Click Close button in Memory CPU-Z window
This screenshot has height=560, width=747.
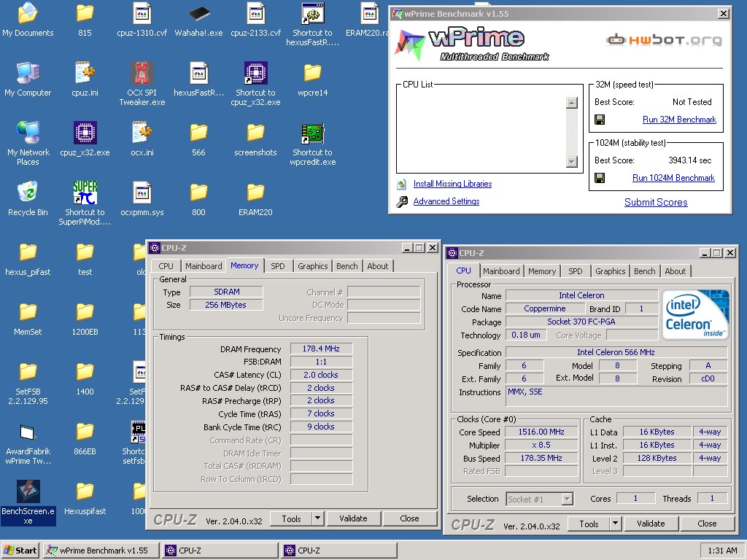click(409, 518)
